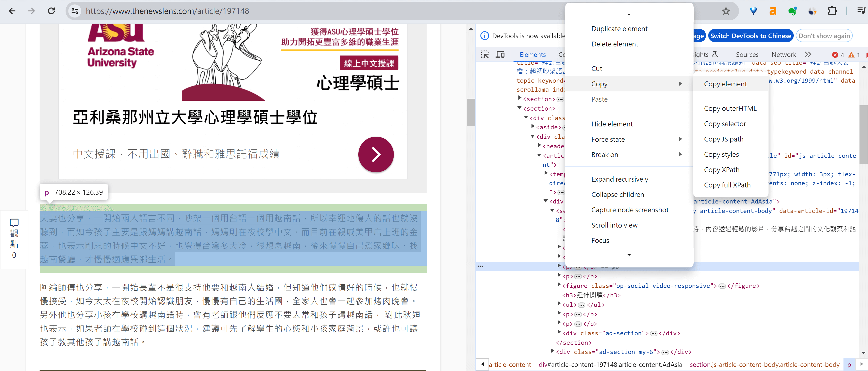Click Switch DevTools to Chinese button
This screenshot has width=868, height=371.
tap(750, 36)
